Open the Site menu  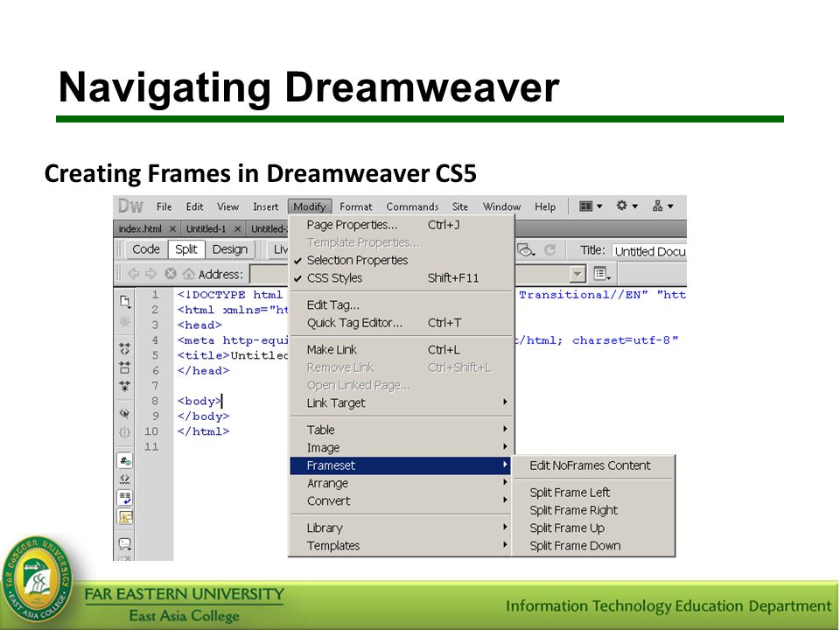pos(459,206)
